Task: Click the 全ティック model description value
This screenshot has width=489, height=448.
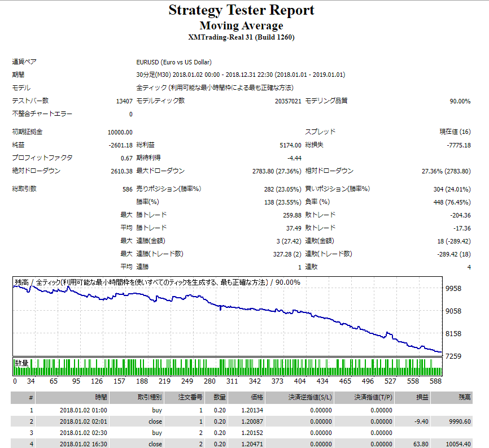Action: [x=215, y=88]
